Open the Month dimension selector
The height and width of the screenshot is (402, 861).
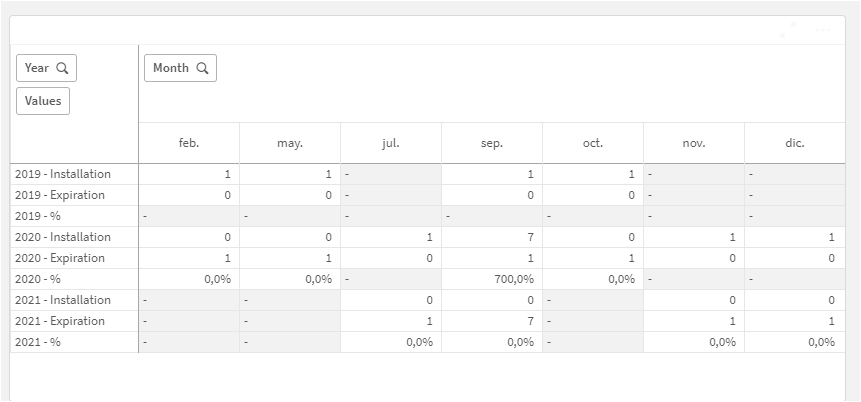171,68
